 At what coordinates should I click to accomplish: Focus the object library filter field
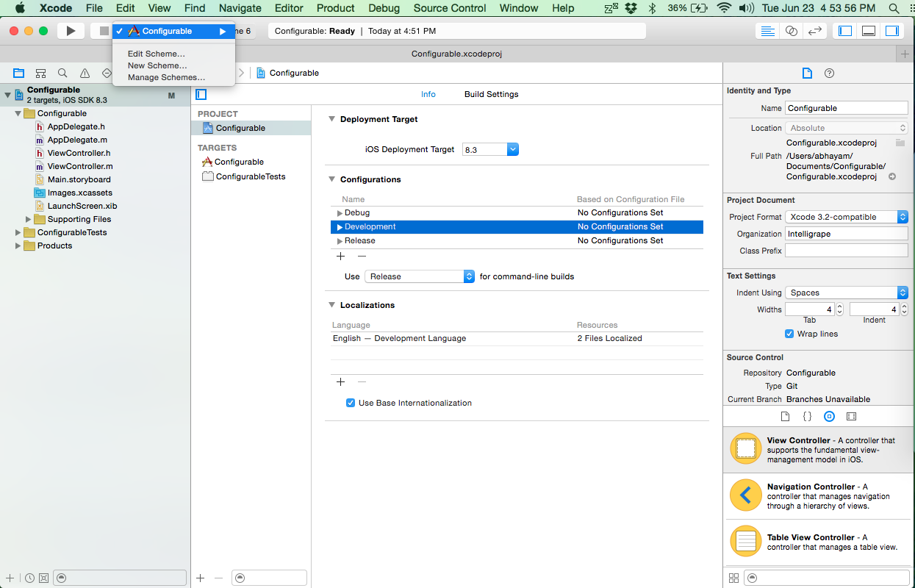pyautogui.click(x=825, y=578)
